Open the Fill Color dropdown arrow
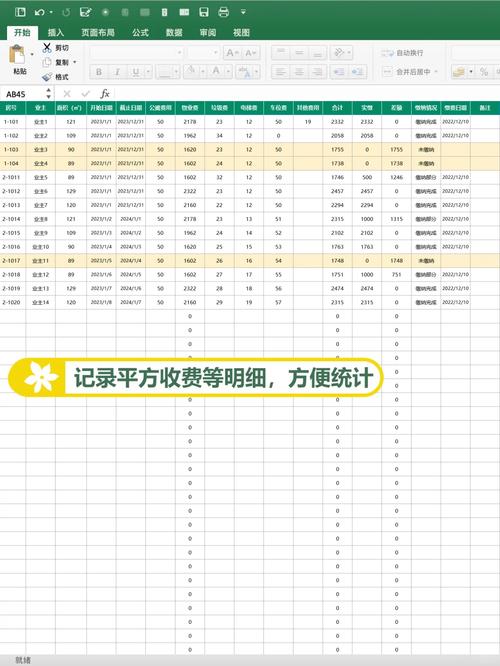Viewport: 500px width, 666px height. tap(203, 71)
